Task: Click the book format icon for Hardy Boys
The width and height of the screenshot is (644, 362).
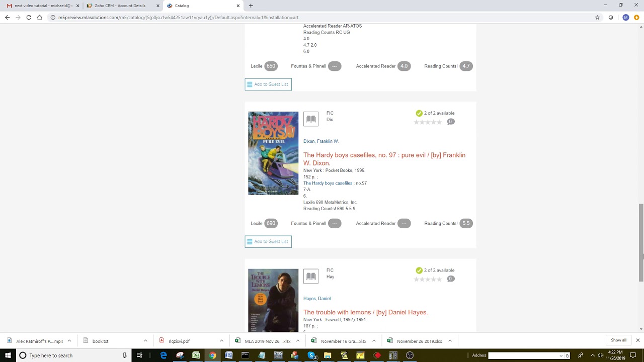Action: point(311,119)
